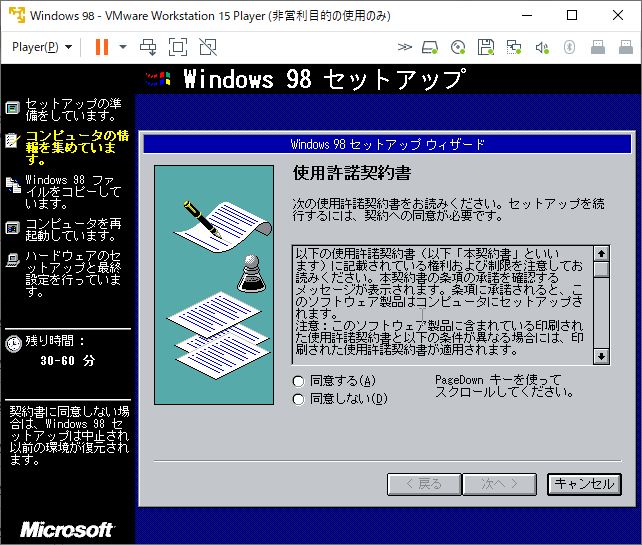Click the last printer device icon
The image size is (642, 545).
point(626,47)
